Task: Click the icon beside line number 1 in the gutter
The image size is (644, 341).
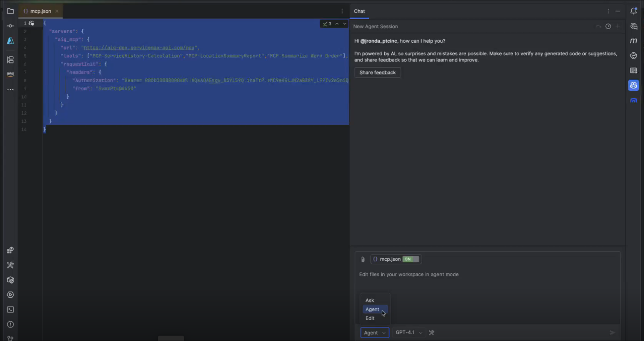Action: pyautogui.click(x=32, y=23)
